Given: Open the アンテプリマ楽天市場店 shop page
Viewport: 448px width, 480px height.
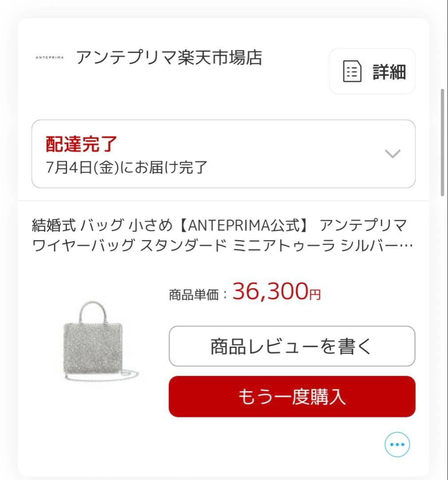Looking at the screenshot, I should point(169,58).
